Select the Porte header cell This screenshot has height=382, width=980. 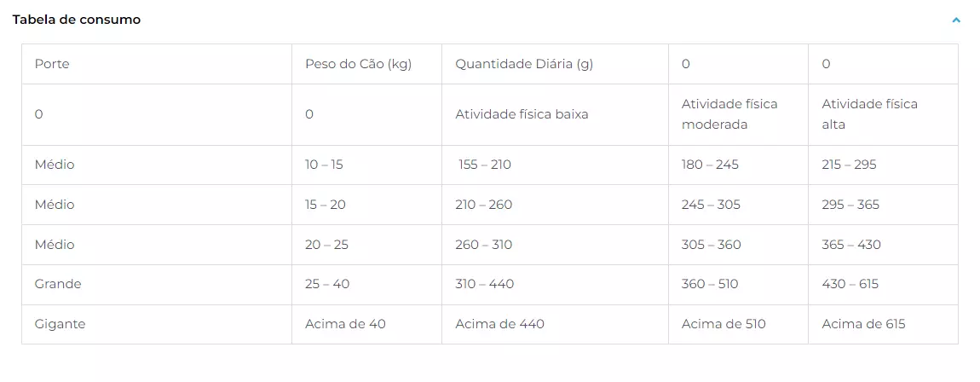(157, 64)
